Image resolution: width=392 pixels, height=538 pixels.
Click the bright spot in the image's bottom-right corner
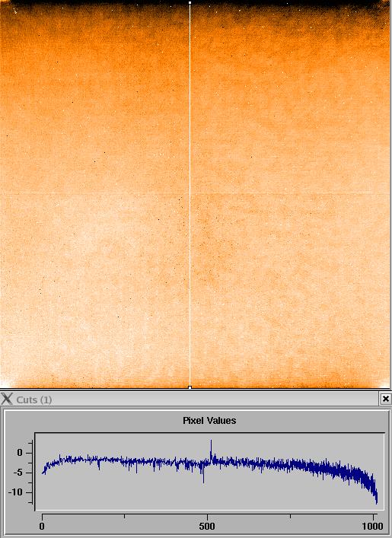[387, 384]
